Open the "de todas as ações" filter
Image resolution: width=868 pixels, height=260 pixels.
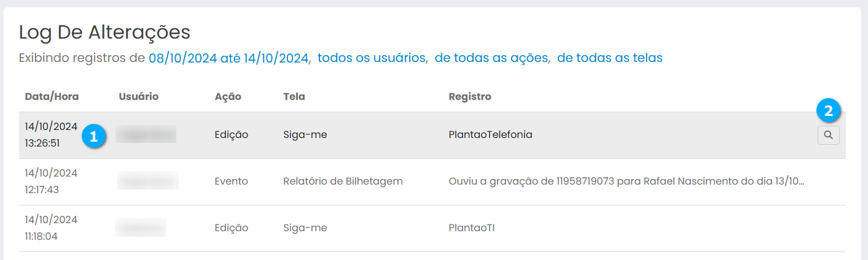[491, 58]
